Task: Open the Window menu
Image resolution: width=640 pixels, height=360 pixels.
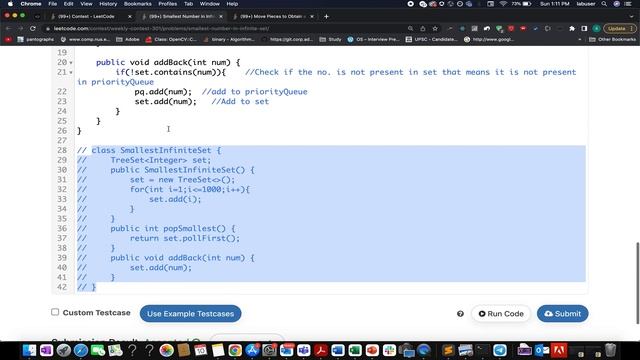Action: point(210,4)
